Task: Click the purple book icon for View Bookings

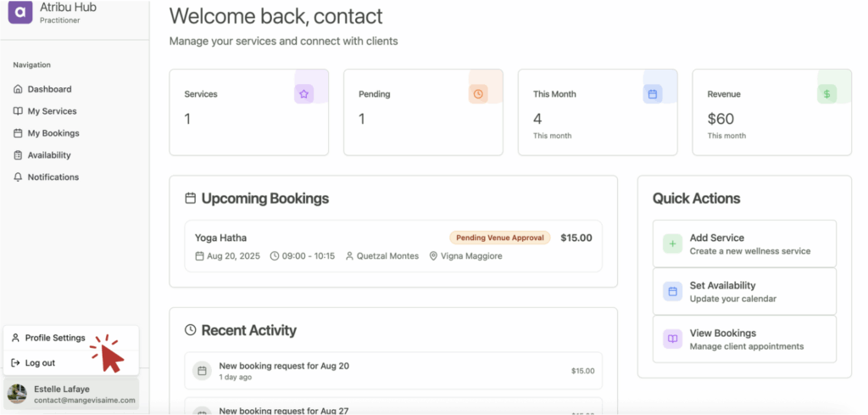Action: tap(672, 339)
